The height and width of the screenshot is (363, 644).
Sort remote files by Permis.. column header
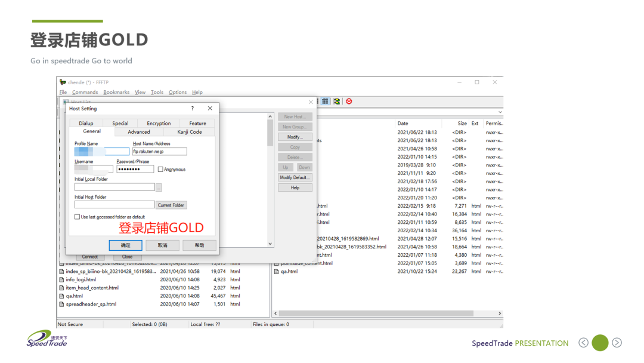494,124
